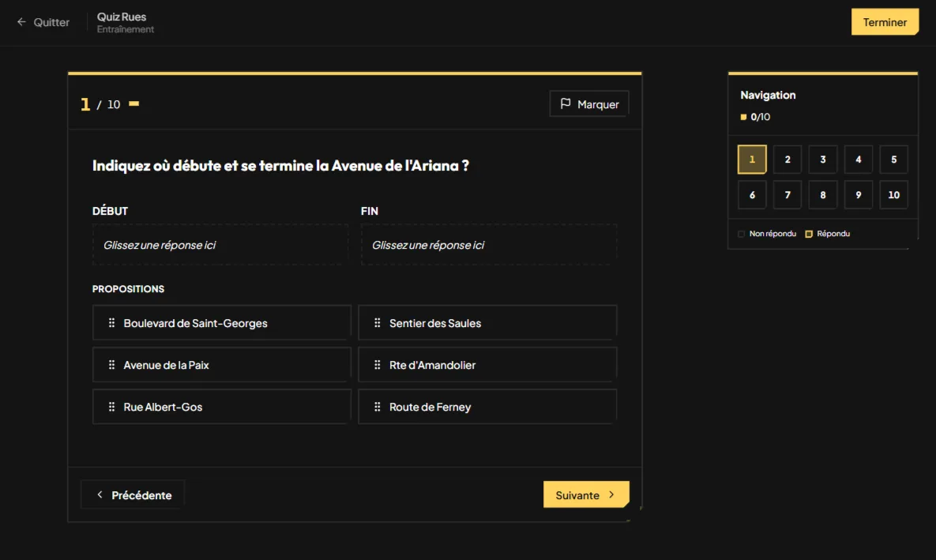Click the 0/10 progress count
The width and height of the screenshot is (936, 560).
pos(760,117)
